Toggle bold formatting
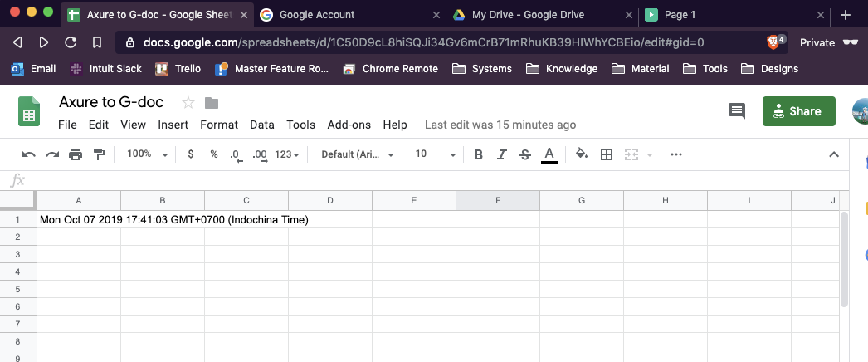This screenshot has height=362, width=868. point(478,154)
